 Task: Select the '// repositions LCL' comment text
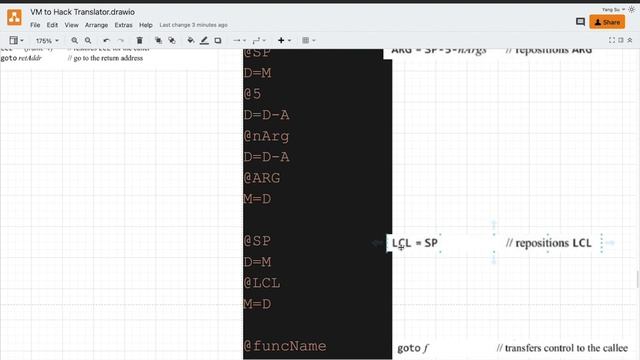[x=549, y=243]
